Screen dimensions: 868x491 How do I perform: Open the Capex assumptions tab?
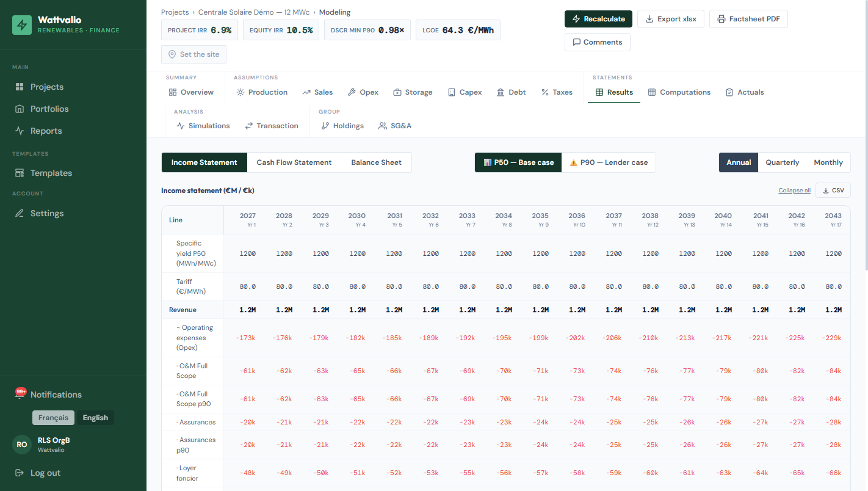(x=465, y=92)
